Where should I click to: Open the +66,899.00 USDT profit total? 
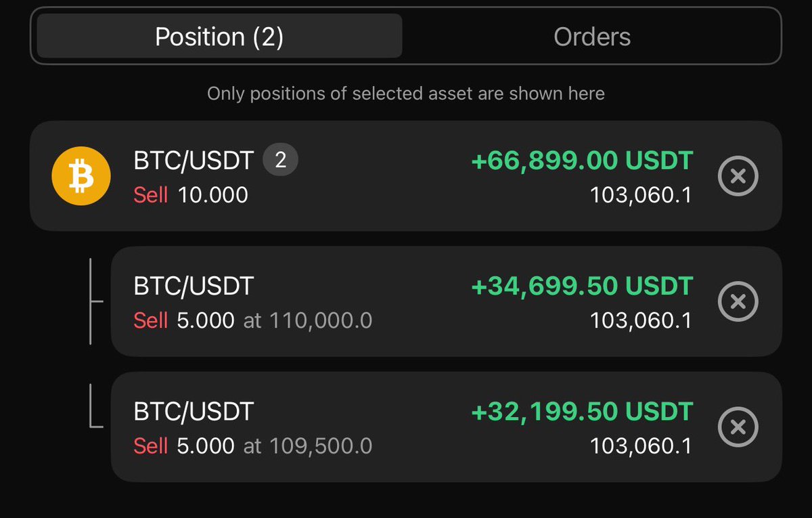[x=582, y=161]
